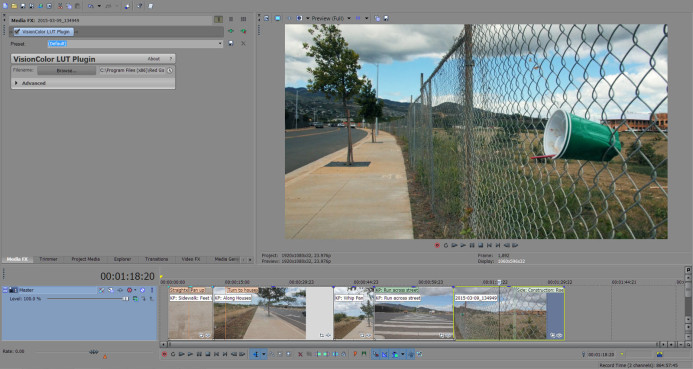This screenshot has width=693, height=369.
Task: Switch to the Project Media tab
Action: point(86,259)
